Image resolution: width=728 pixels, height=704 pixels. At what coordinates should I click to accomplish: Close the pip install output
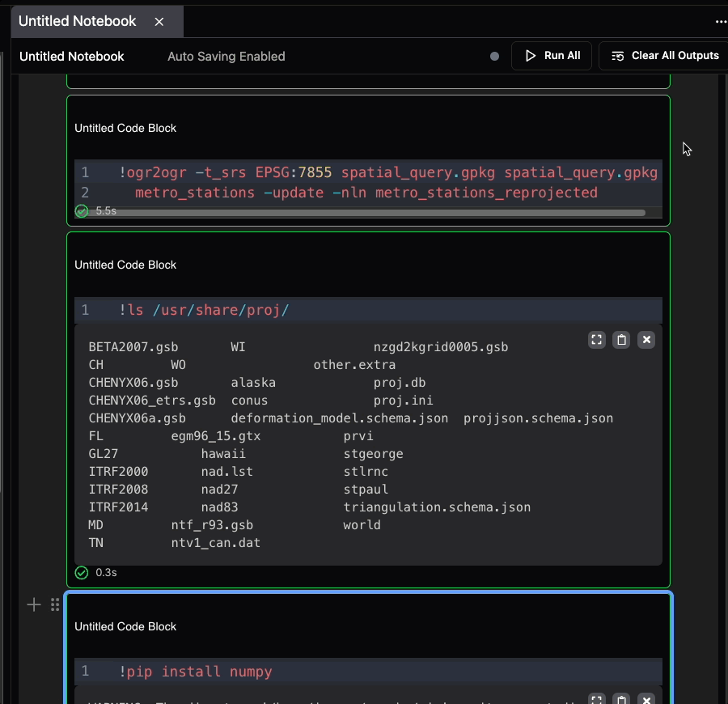point(646,699)
